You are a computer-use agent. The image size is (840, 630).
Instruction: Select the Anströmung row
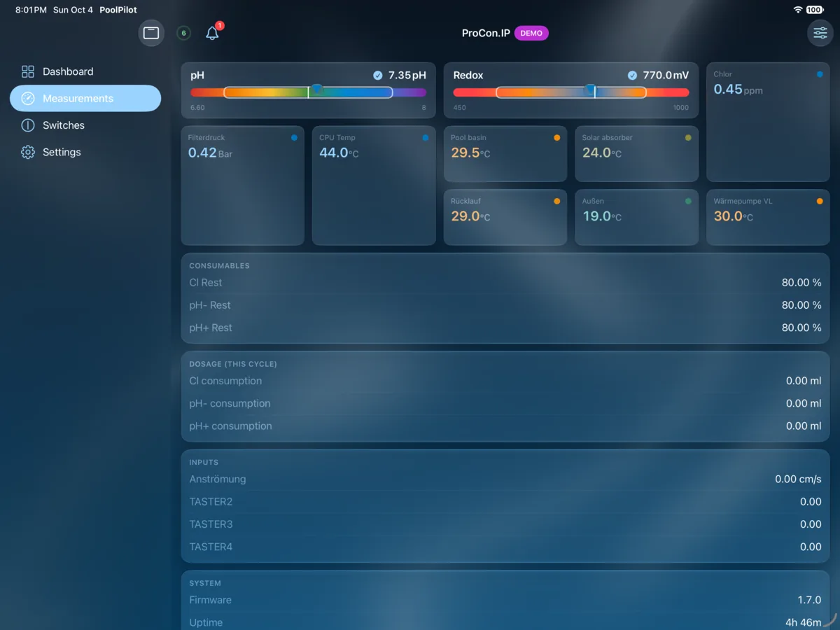click(505, 479)
